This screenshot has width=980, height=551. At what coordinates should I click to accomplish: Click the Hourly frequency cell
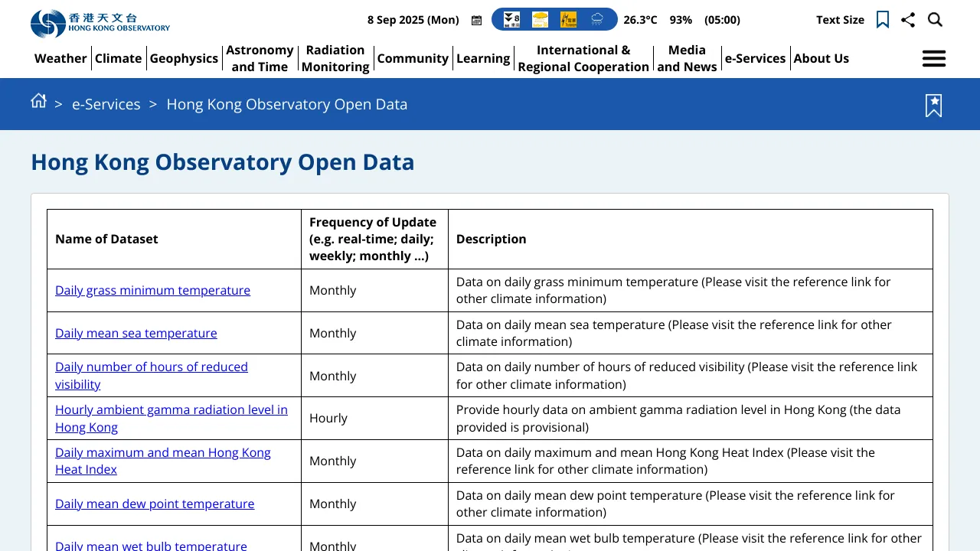click(374, 419)
